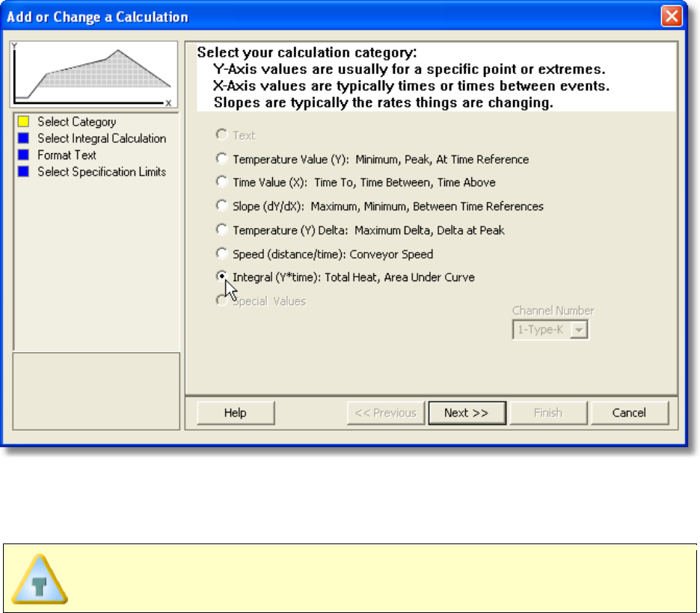Image resolution: width=700 pixels, height=613 pixels.
Task: Click the Finish button
Action: (x=548, y=413)
